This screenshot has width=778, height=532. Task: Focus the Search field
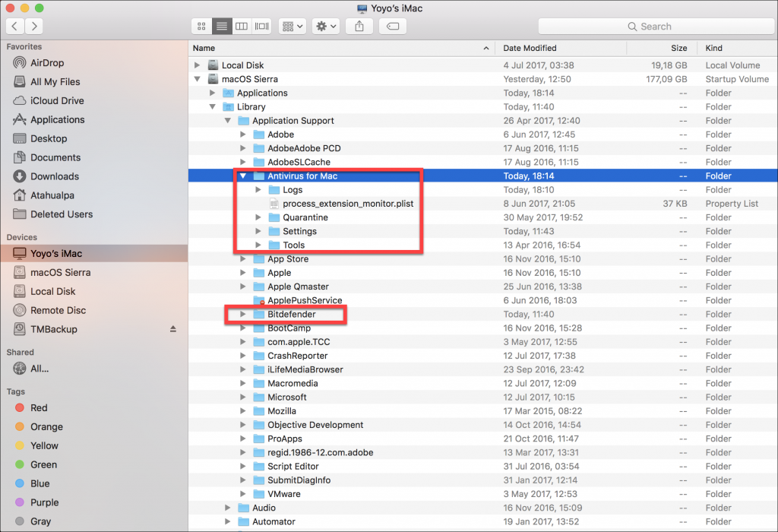click(x=656, y=27)
